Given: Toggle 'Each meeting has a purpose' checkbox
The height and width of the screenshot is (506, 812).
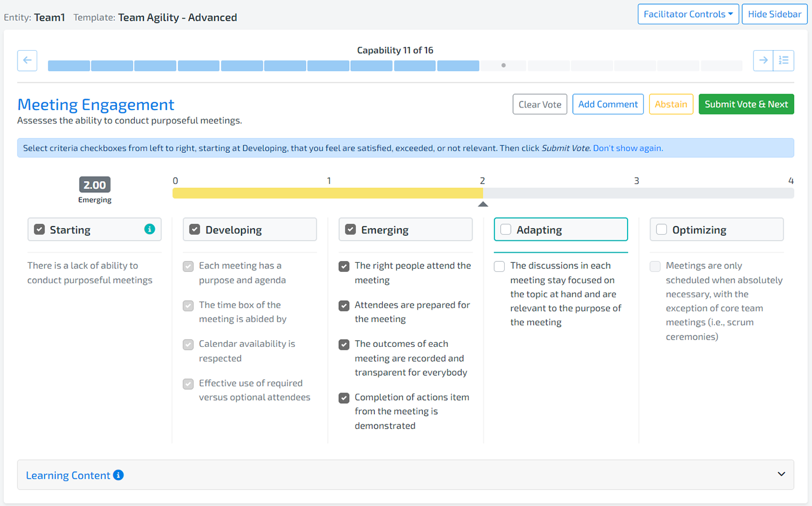Looking at the screenshot, I should click(x=188, y=266).
